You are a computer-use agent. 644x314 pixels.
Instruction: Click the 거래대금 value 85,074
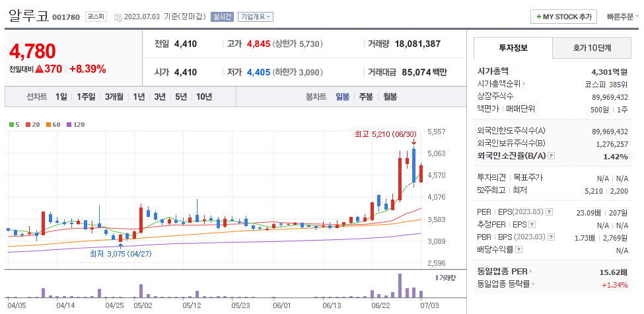417,72
